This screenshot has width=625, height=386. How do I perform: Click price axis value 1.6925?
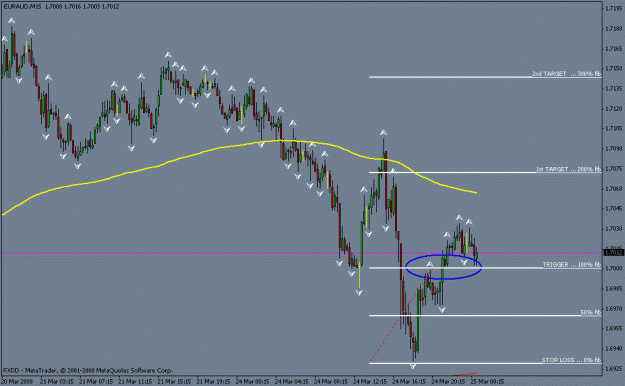(614, 368)
